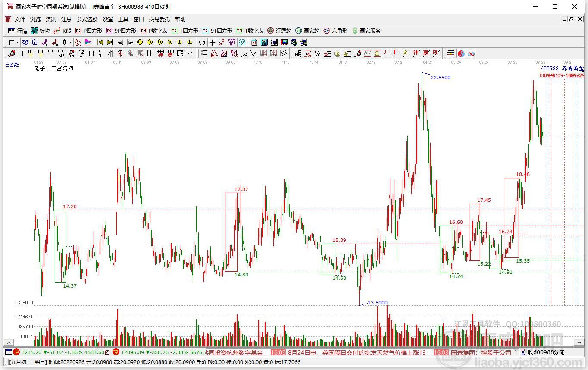Image resolution: width=588 pixels, height=370 pixels.
Task: Click stock code 600988 at top right
Action: click(550, 68)
